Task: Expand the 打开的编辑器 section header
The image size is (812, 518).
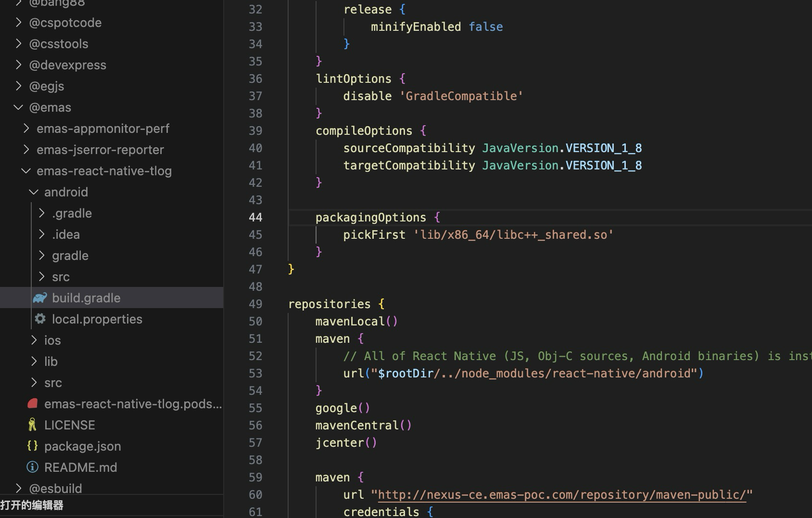Action: click(x=32, y=505)
